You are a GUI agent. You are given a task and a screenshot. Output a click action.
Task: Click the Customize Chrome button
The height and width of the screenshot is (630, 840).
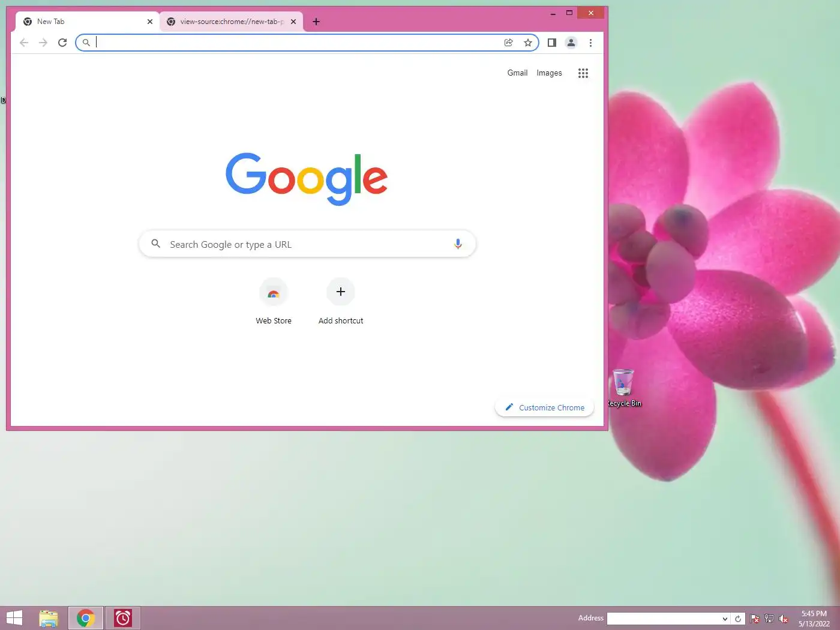click(x=544, y=407)
